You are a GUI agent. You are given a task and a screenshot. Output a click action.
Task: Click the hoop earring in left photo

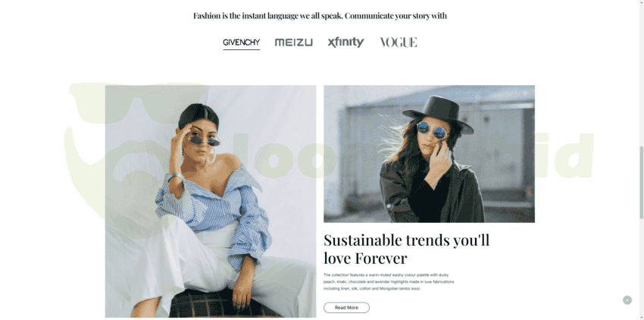[x=213, y=156]
